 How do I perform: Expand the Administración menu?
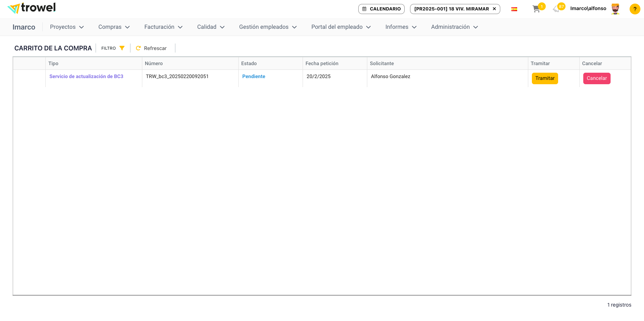click(x=454, y=27)
